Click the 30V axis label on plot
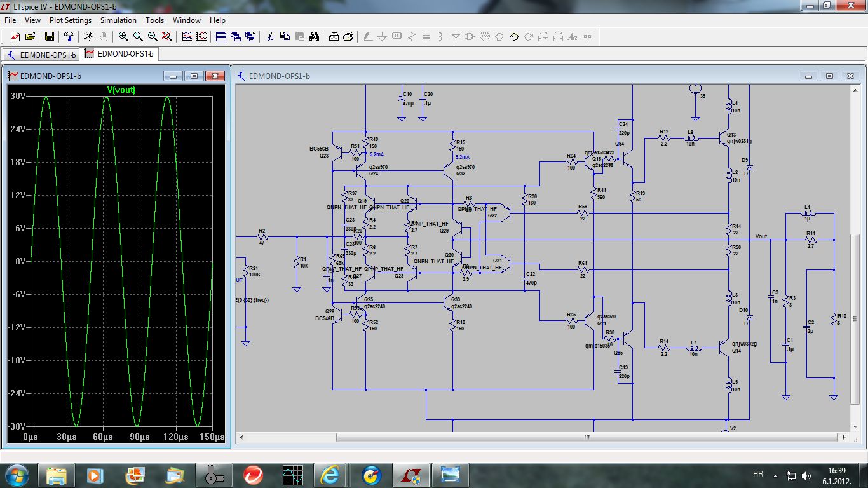 point(18,96)
